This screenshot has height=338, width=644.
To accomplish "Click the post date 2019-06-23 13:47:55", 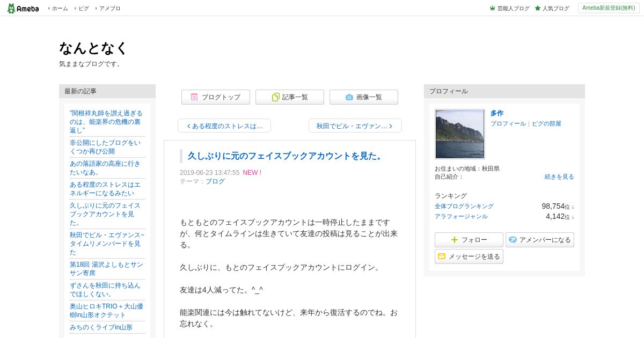I will [x=209, y=173].
